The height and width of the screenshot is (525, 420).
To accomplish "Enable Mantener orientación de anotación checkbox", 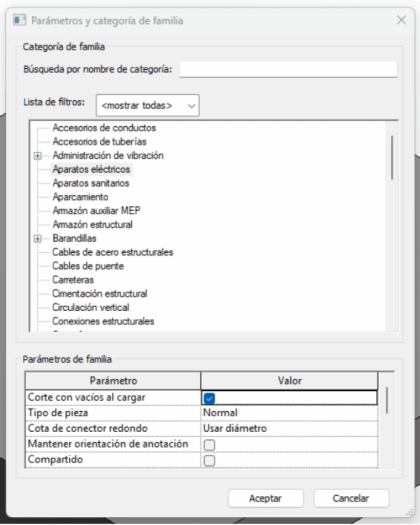I will (209, 444).
